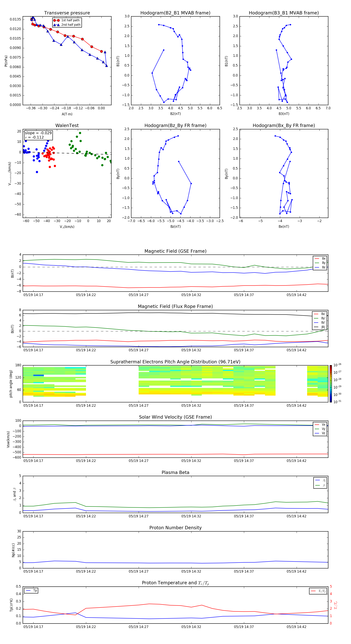This screenshot has height=644, width=351.
Task: Click the "Hodogram(Bz_By FR frame)" title
Action: coord(175,125)
